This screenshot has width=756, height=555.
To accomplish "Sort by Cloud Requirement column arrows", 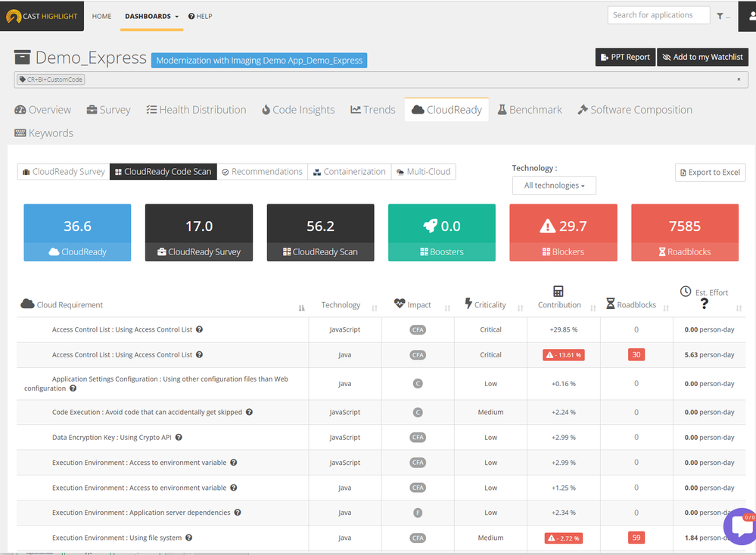I will [x=301, y=308].
